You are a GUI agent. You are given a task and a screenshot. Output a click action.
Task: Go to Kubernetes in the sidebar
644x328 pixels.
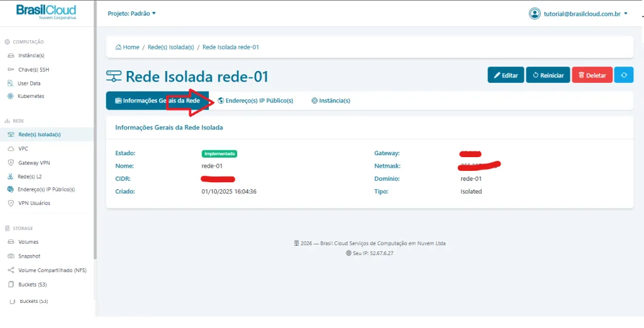click(x=31, y=96)
